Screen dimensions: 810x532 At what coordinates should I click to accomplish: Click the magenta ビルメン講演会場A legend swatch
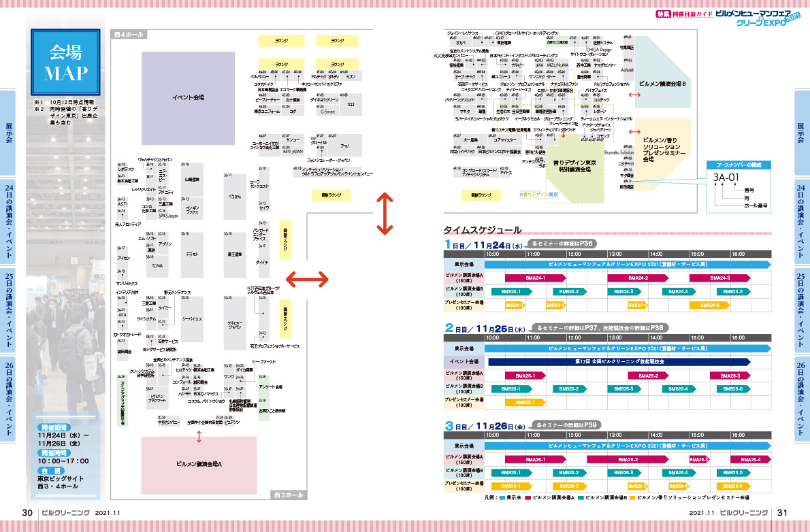coord(528,498)
